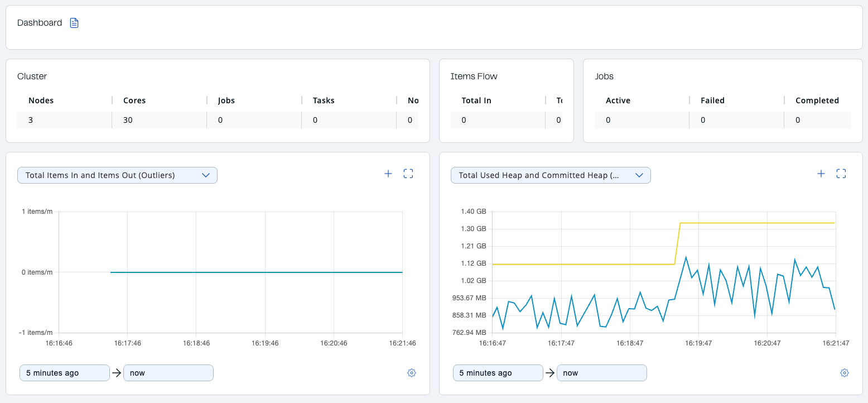
Task: Click the blue line on the Items chart
Action: pyautogui.click(x=257, y=272)
